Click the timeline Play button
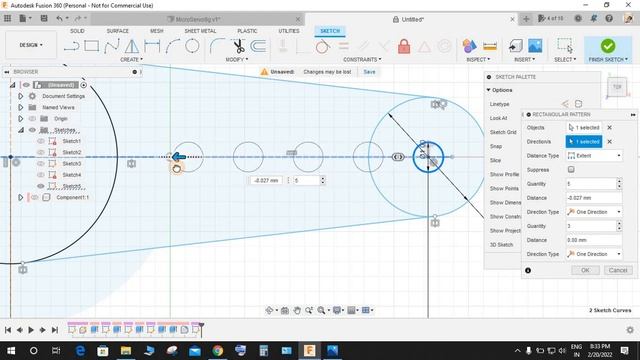The width and height of the screenshot is (640, 360). 31,330
